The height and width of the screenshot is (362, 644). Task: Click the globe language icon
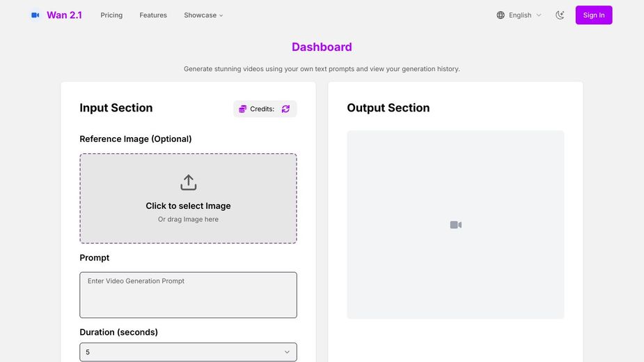(501, 15)
